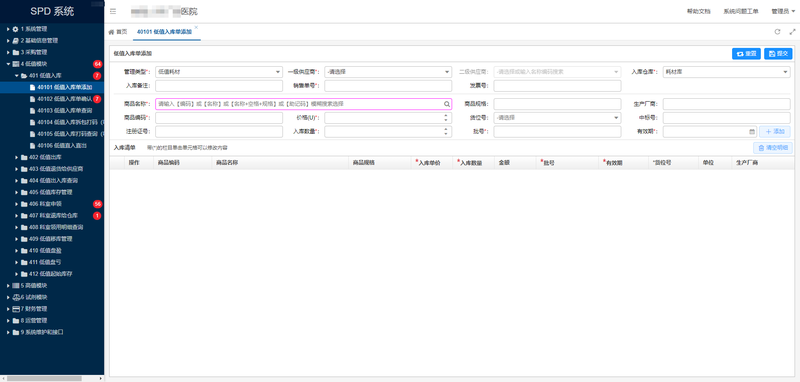Expand the 404 低值出入库查询 folder
The height and width of the screenshot is (382, 800).
(16, 181)
